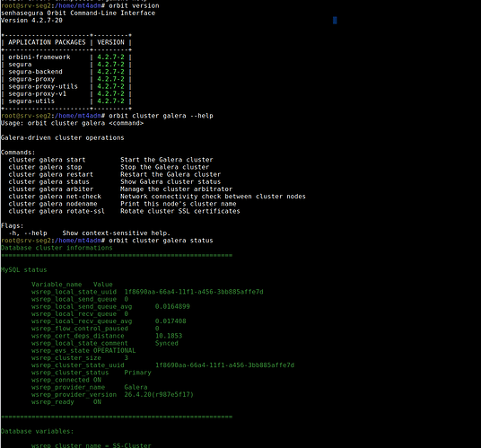Select 'cluster galera restart' command entry
The height and width of the screenshot is (448, 481).
pyautogui.click(x=50, y=174)
